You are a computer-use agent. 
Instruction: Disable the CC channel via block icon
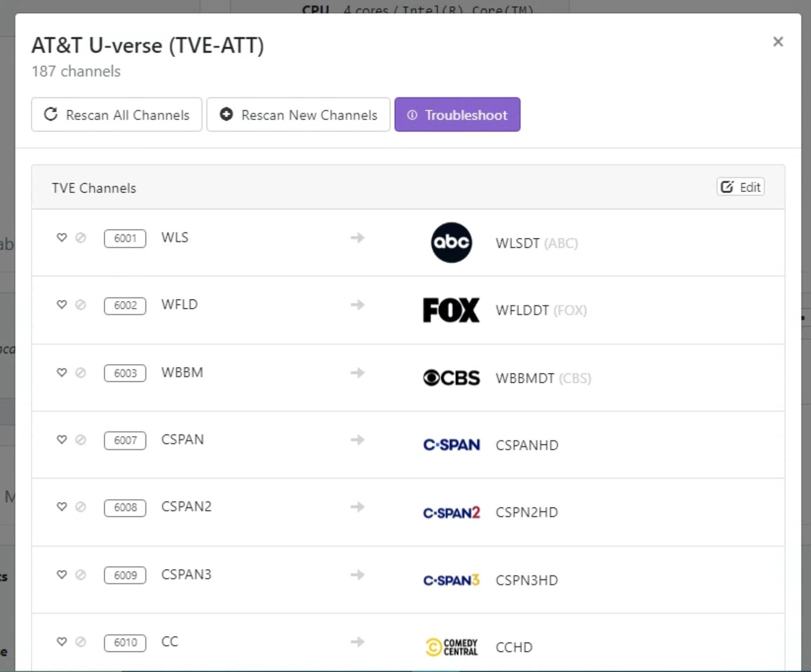[x=81, y=642]
